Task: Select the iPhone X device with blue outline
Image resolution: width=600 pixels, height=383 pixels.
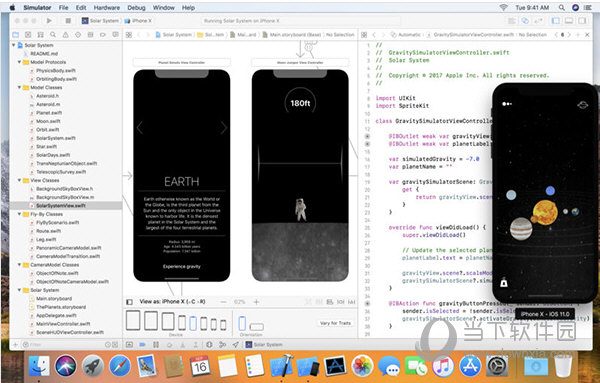Action: (193, 323)
